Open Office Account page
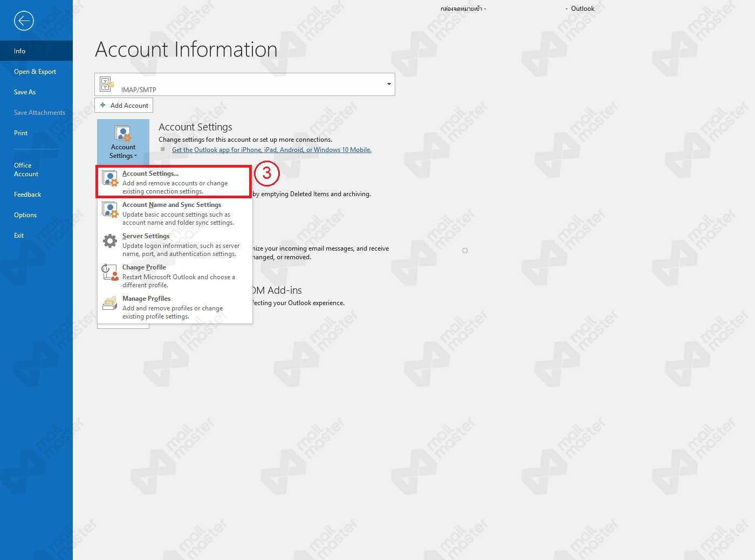The width and height of the screenshot is (755, 560). pos(36,169)
